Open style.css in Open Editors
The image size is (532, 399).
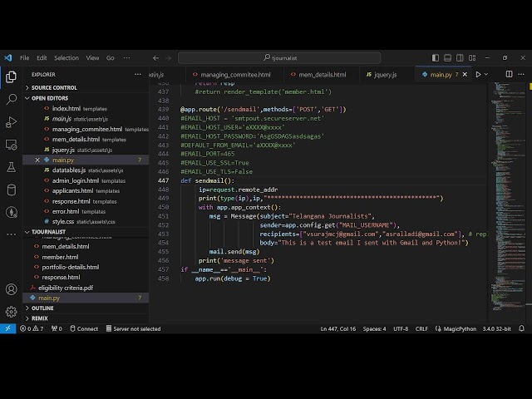(86, 222)
